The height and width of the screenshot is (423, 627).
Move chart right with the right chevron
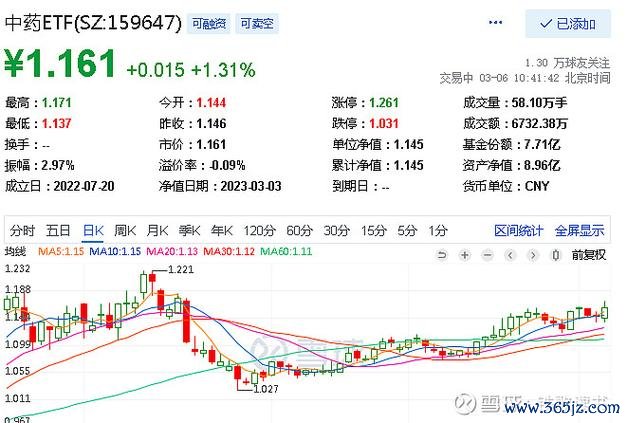pyautogui.click(x=533, y=255)
